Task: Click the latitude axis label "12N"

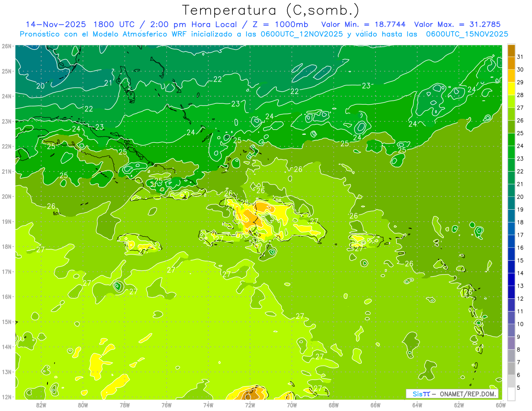Action: (x=6, y=397)
